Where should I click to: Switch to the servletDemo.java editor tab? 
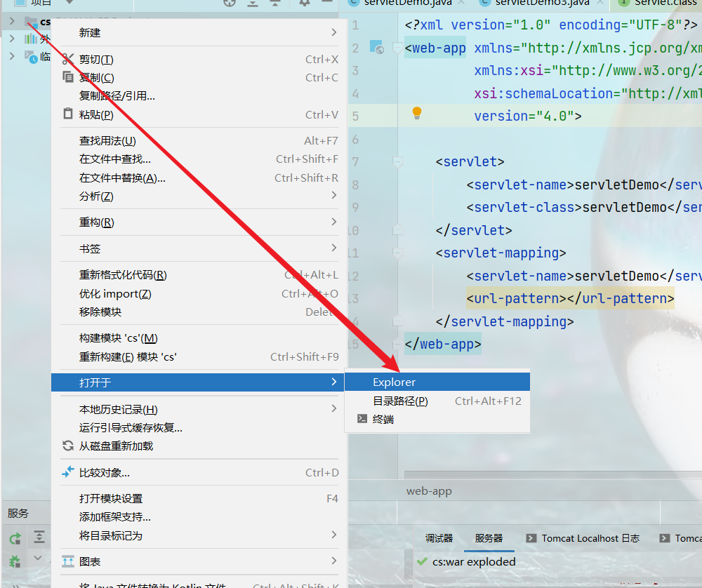pos(407,3)
